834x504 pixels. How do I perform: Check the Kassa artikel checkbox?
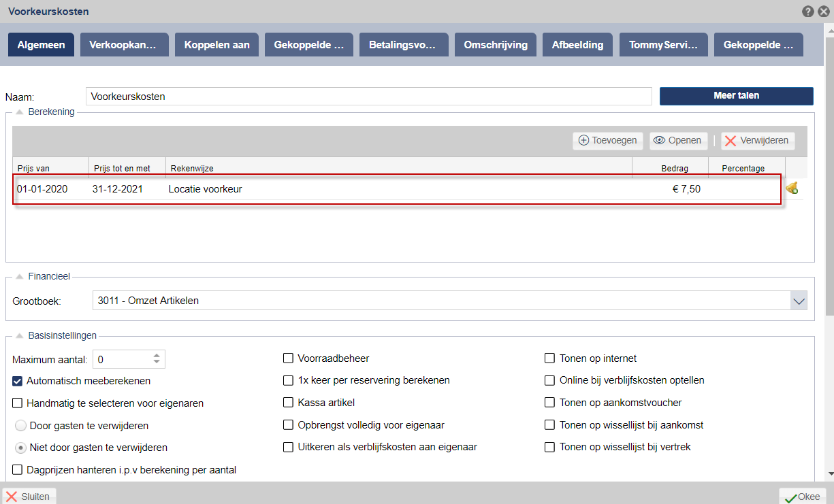(288, 403)
